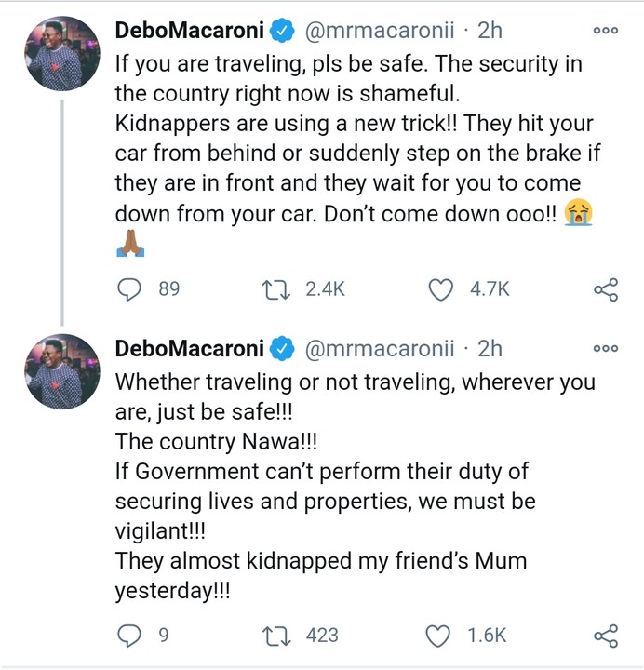Open DeboMacaroni avatar on second tweet
The width and height of the screenshot is (644, 670).
click(x=62, y=371)
